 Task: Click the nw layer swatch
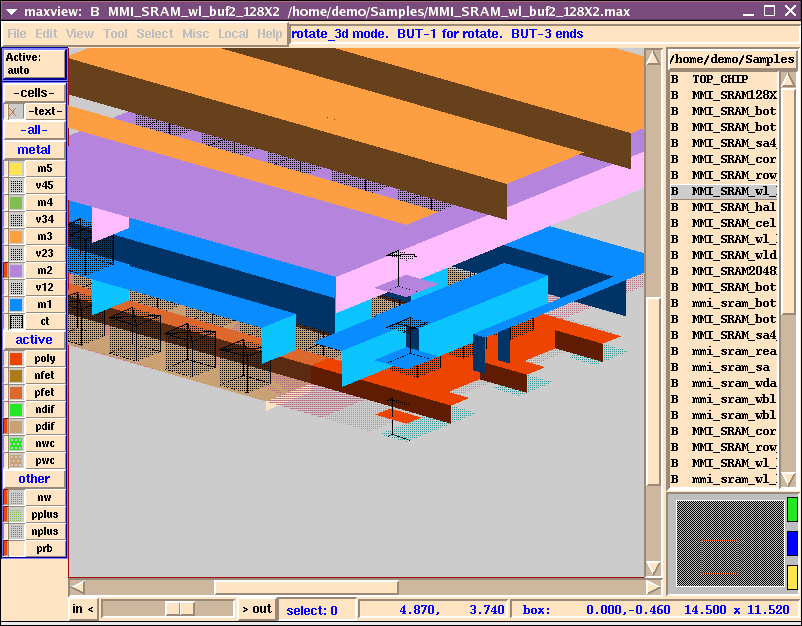coord(16,498)
